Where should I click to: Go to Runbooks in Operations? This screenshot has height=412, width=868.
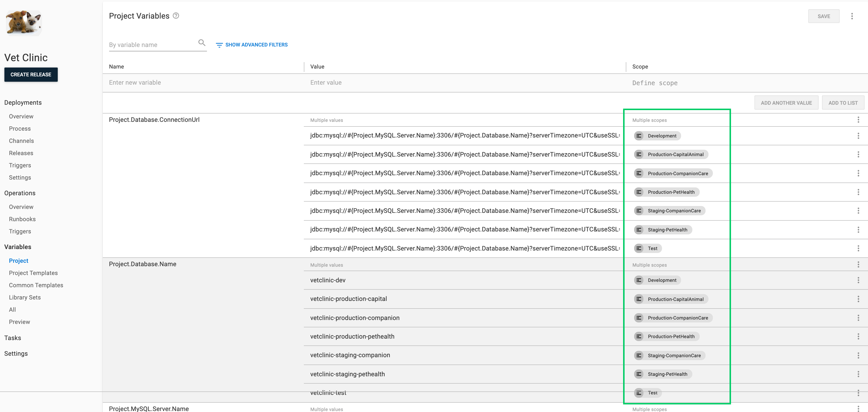[x=22, y=219]
